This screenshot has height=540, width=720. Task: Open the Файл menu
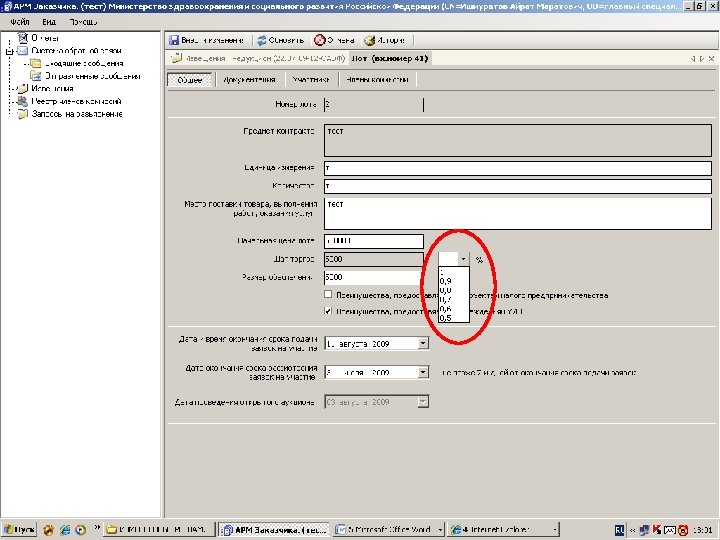pos(20,22)
